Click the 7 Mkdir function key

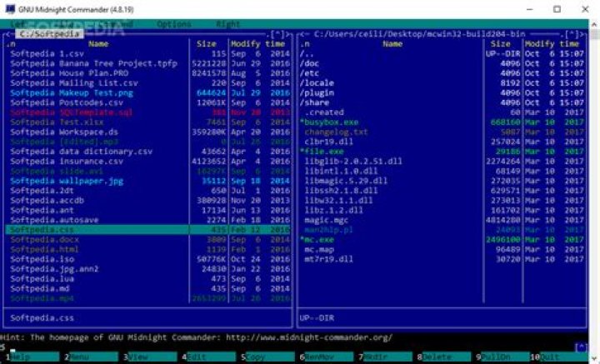click(x=386, y=357)
